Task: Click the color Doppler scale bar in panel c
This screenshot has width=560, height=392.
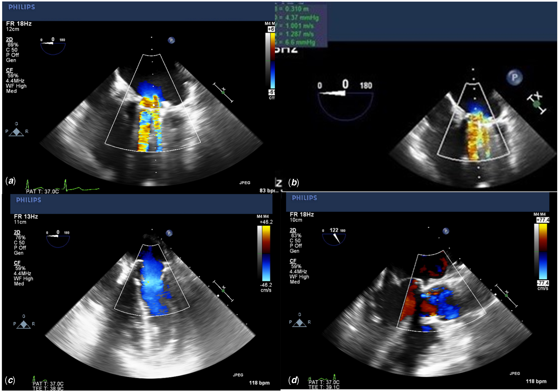Action: point(266,253)
